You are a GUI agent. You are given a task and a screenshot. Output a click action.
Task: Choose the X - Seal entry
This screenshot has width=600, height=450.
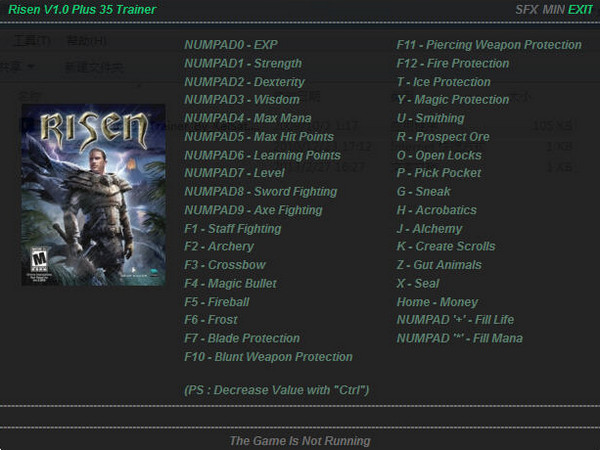point(418,284)
